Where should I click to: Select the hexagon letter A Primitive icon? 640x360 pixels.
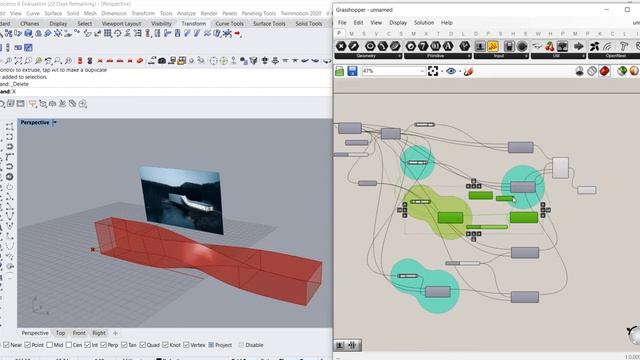(x=448, y=46)
